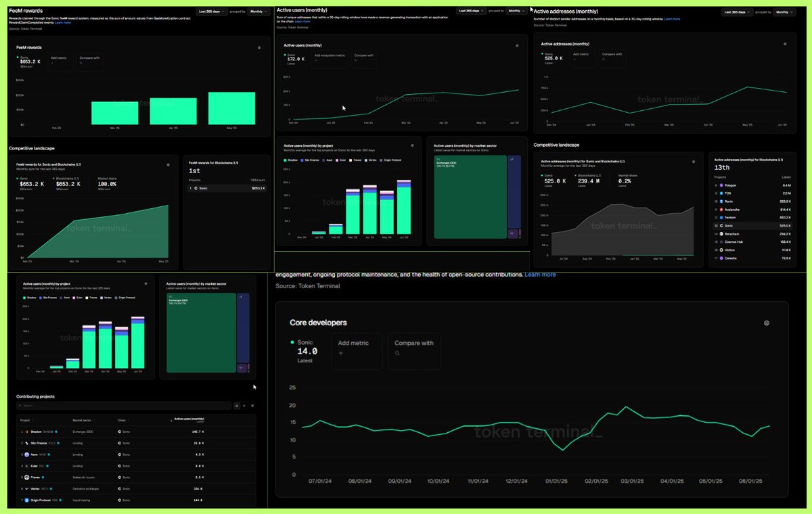The width and height of the screenshot is (812, 514).
Task: Click the Trevee logo in Contributing projects
Action: (28, 477)
